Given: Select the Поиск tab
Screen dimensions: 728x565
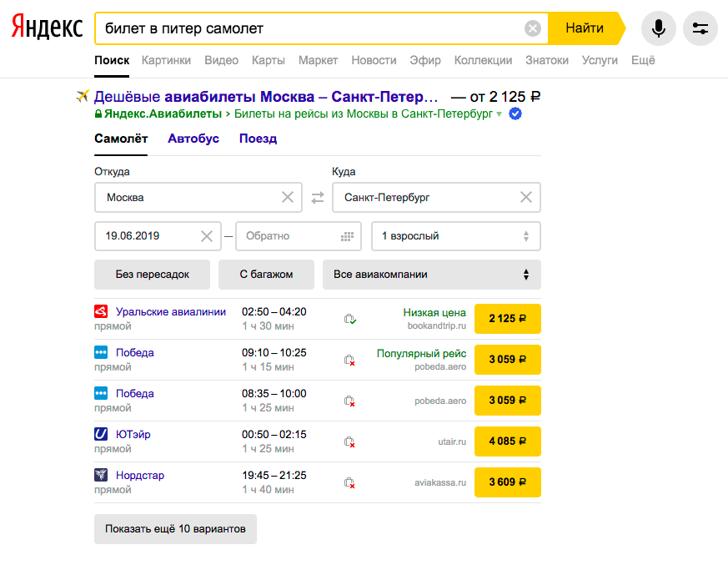Looking at the screenshot, I should pyautogui.click(x=112, y=60).
